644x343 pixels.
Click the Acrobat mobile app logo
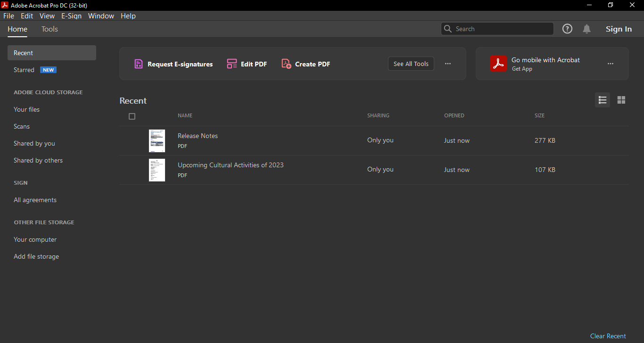[499, 64]
